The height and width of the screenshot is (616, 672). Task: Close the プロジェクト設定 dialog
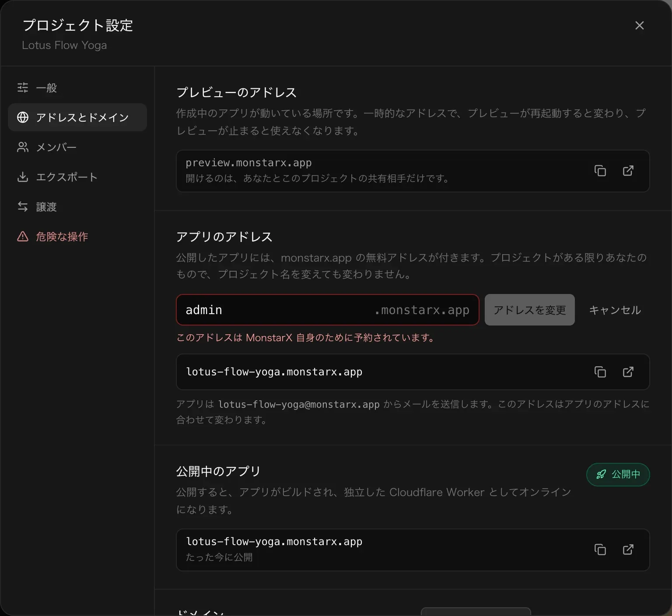[639, 25]
